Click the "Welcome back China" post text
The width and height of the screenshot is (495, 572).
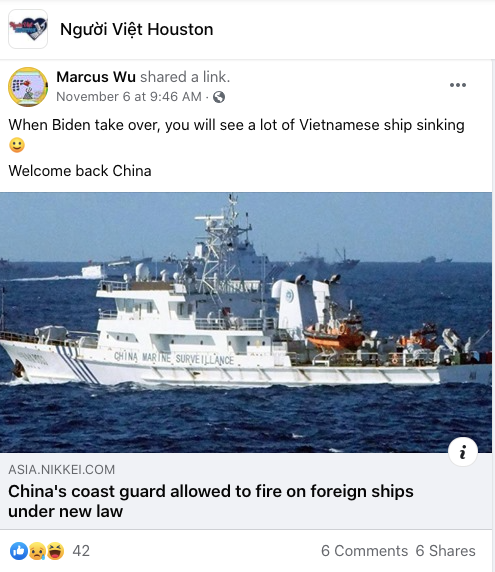click(x=80, y=171)
